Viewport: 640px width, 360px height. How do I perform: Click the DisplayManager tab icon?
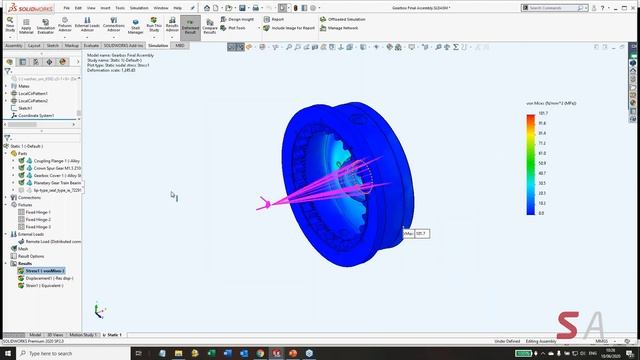(x=62, y=62)
